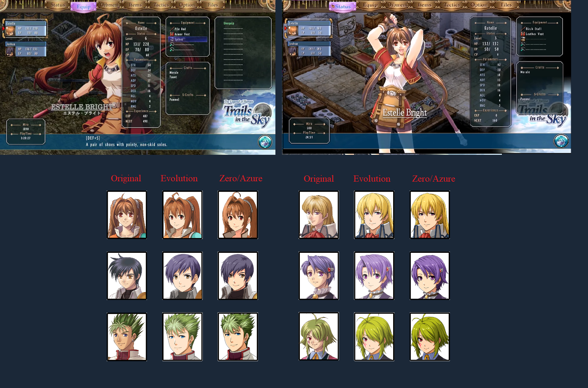
Task: Open Original portrait of dark-haired boy
Action: [127, 276]
